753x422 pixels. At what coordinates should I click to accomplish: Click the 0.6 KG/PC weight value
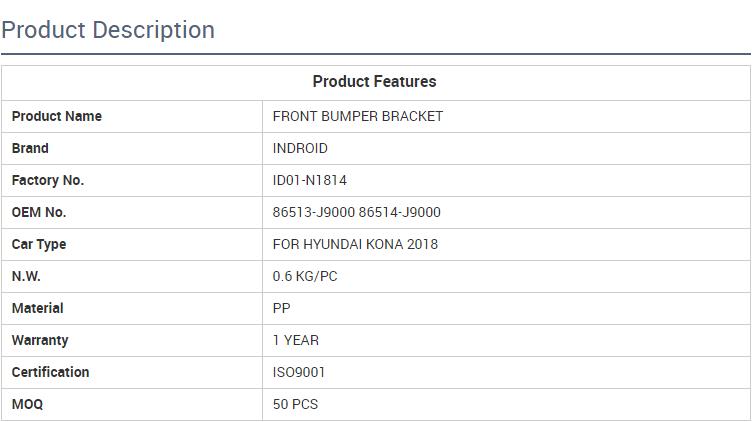pos(305,276)
